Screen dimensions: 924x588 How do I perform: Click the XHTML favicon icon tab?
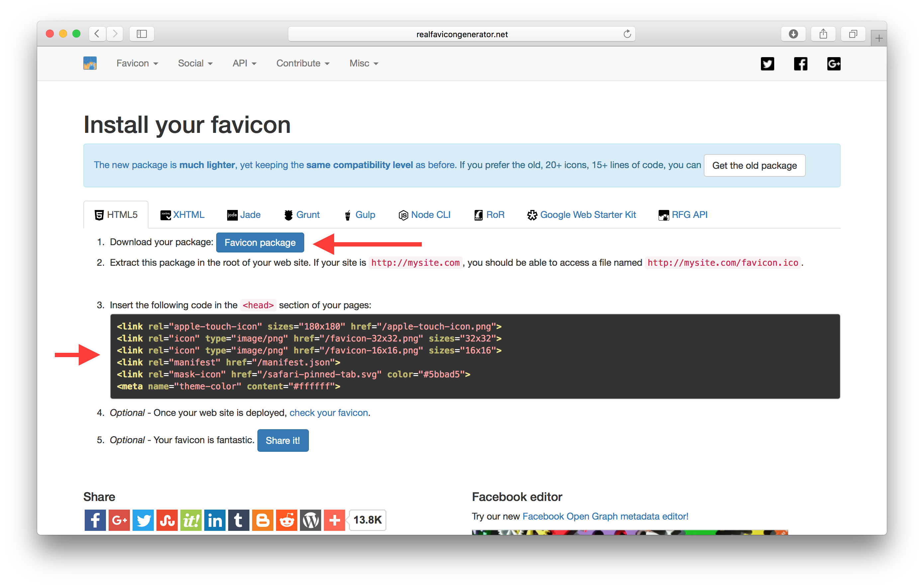coord(183,214)
